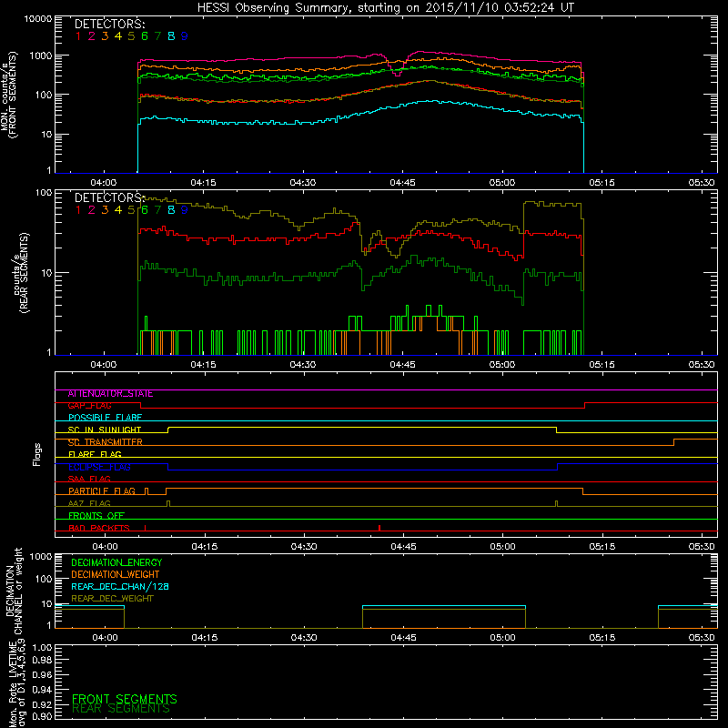The height and width of the screenshot is (728, 728).
Task: Click 05:15 time label under front segments plot
Action: [602, 183]
